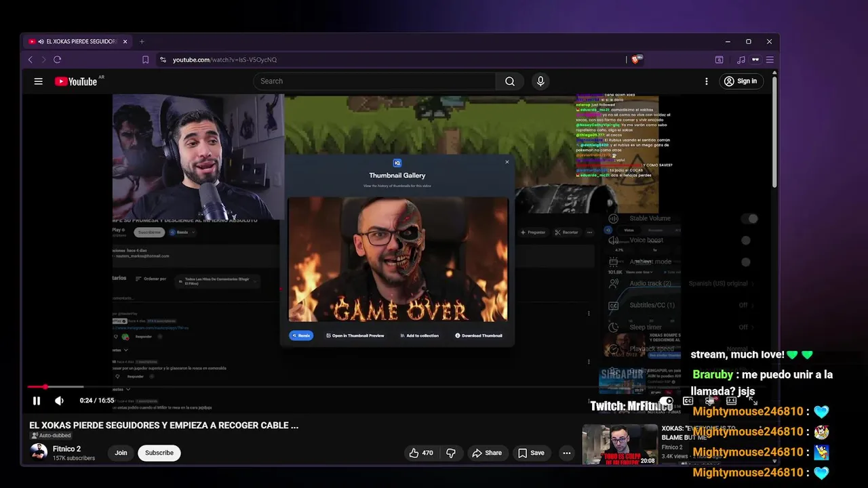Screen dimensions: 868x488
Task: Click the GAME OVER thumbnail image
Action: click(x=398, y=260)
